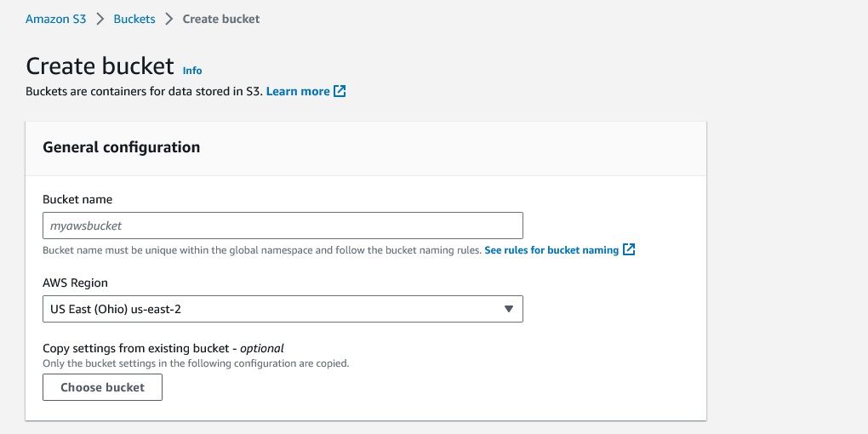Click the Learn more link
Image resolution: width=868 pixels, height=434 pixels.
click(x=298, y=91)
